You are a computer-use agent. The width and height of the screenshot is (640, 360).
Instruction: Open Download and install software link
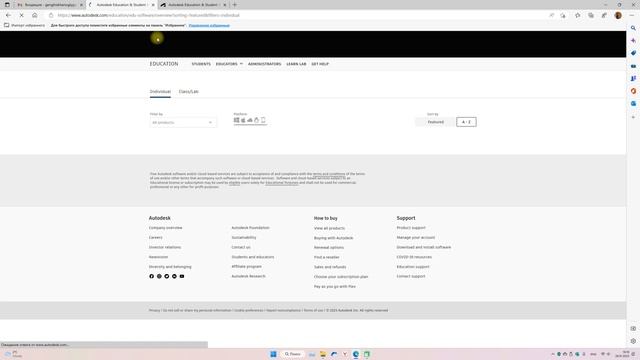tap(424, 247)
